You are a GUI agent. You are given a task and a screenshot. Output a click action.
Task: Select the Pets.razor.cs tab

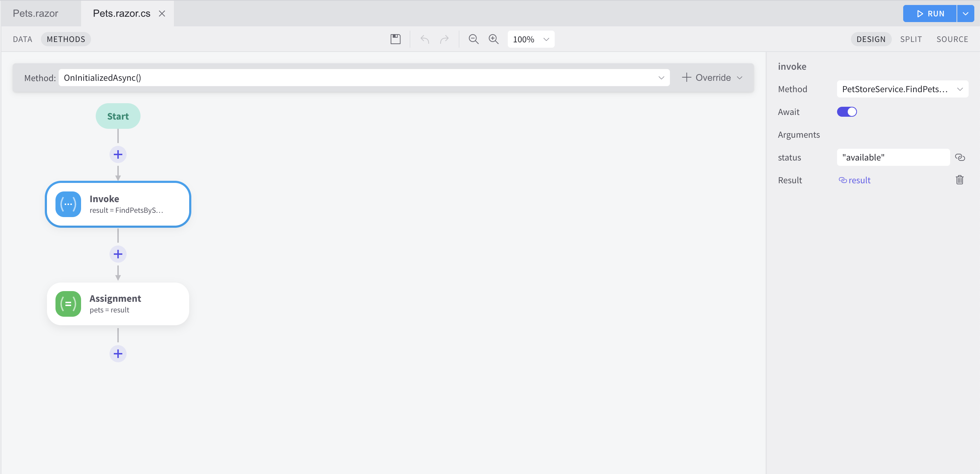[x=122, y=14]
